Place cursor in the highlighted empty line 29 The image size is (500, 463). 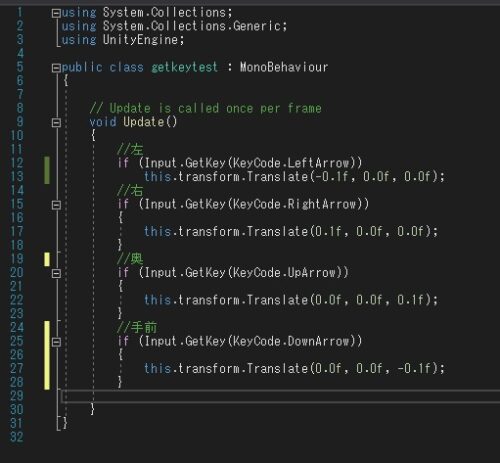[x=280, y=396]
